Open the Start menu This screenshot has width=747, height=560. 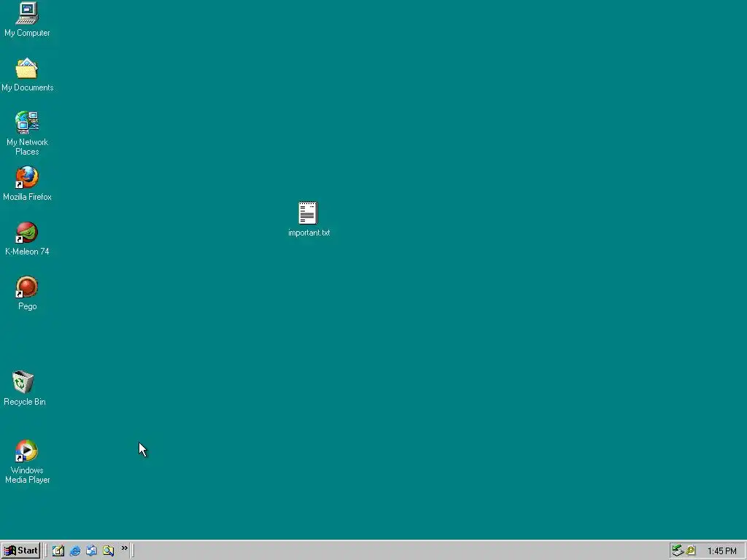coord(20,551)
